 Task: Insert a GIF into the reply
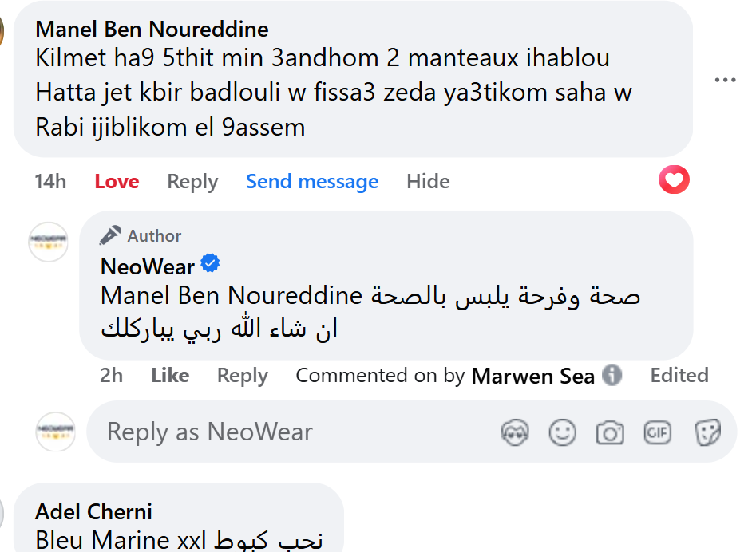click(658, 432)
